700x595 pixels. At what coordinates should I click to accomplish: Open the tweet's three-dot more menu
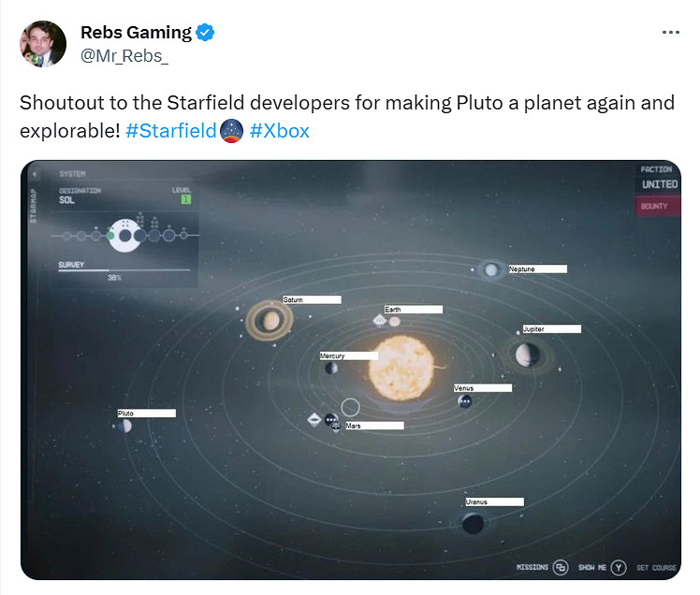[670, 32]
